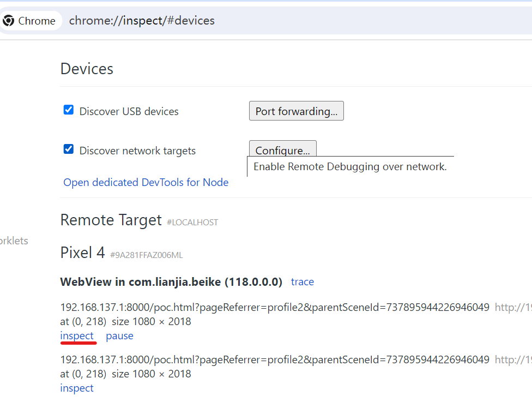Screen dimensions: 532x408
Task: Disable the Discover network targets checkbox
Action: 69,149
